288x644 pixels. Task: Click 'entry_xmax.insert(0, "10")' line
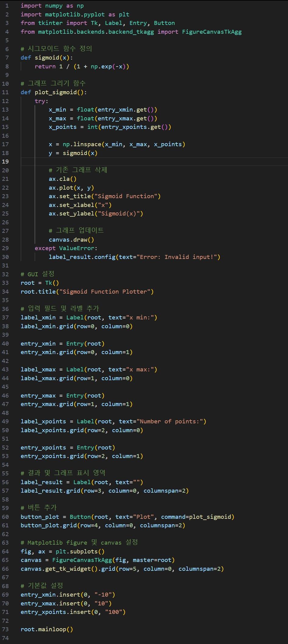tap(66, 603)
